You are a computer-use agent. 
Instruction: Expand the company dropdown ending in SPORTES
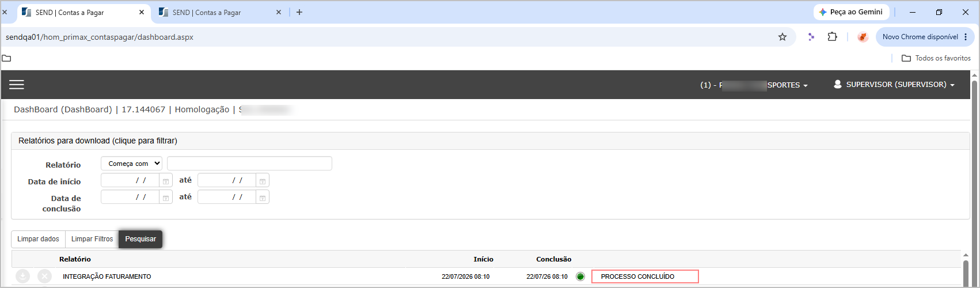(754, 85)
